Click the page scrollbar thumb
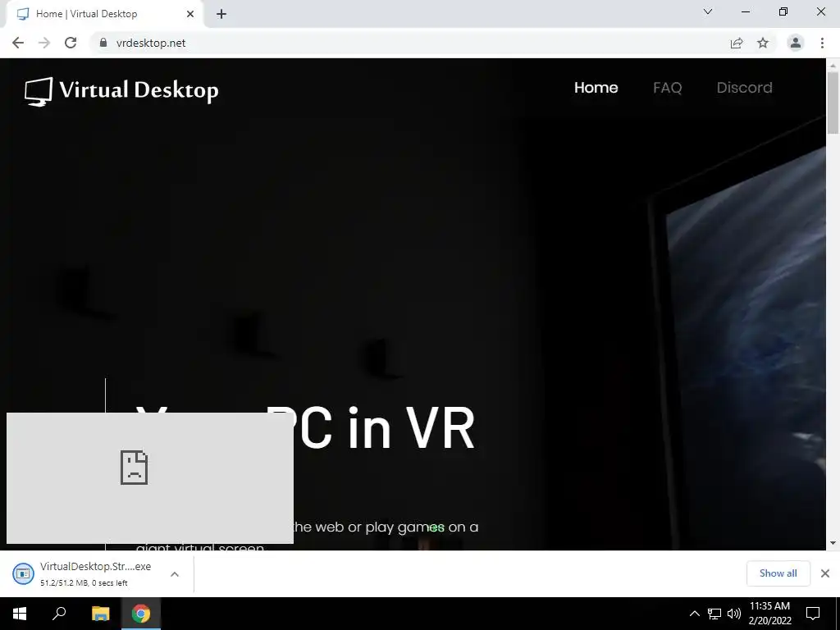Screen dimensions: 840x630 pos(833,103)
